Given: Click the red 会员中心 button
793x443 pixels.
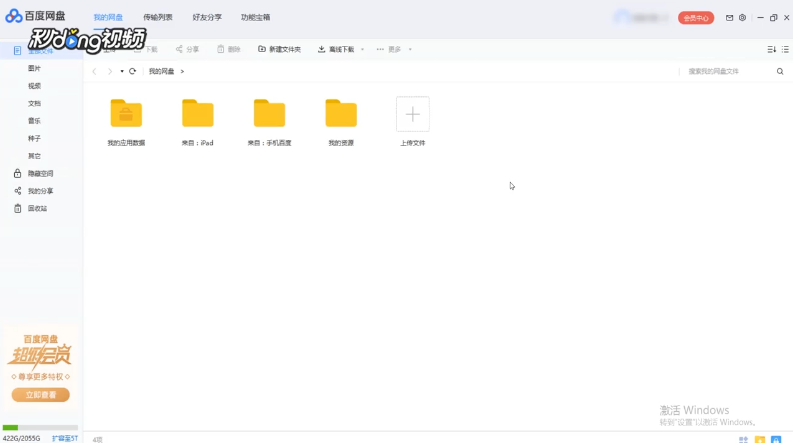Looking at the screenshot, I should [x=696, y=18].
